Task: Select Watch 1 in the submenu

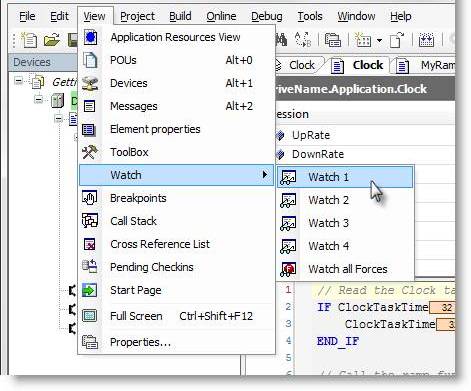Action: click(x=345, y=177)
